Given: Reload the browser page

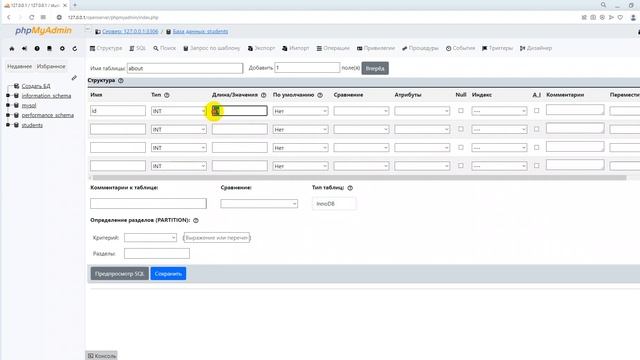Looking at the screenshot, I should click(31, 18).
